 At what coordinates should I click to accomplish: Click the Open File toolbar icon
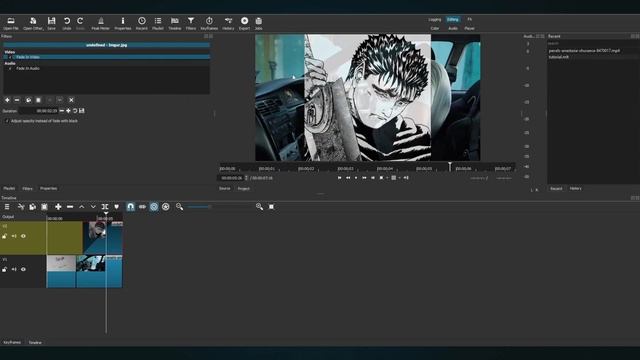click(11, 23)
